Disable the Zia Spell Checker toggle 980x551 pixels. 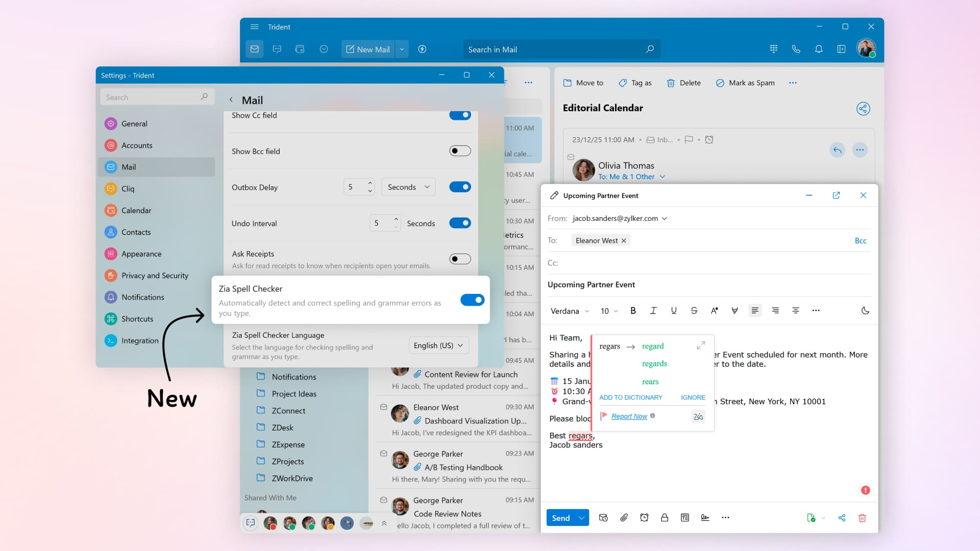(472, 300)
